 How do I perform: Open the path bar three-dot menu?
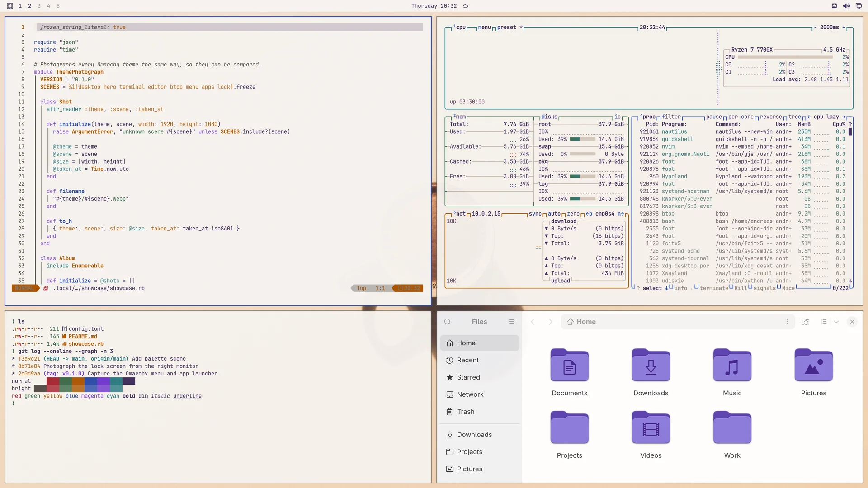click(787, 322)
